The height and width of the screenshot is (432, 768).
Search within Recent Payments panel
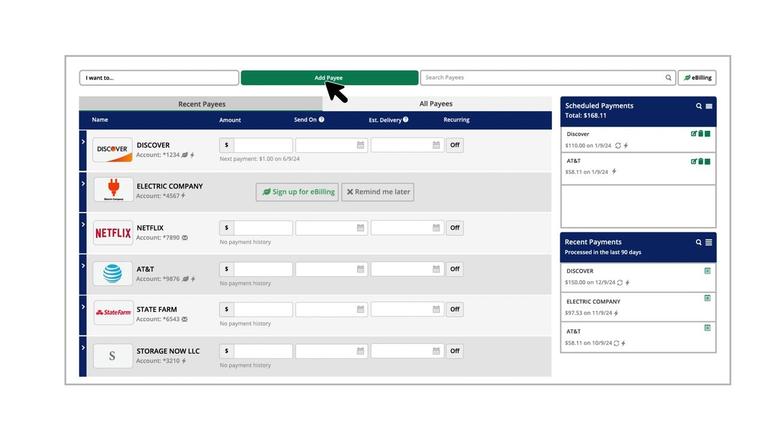pos(699,242)
